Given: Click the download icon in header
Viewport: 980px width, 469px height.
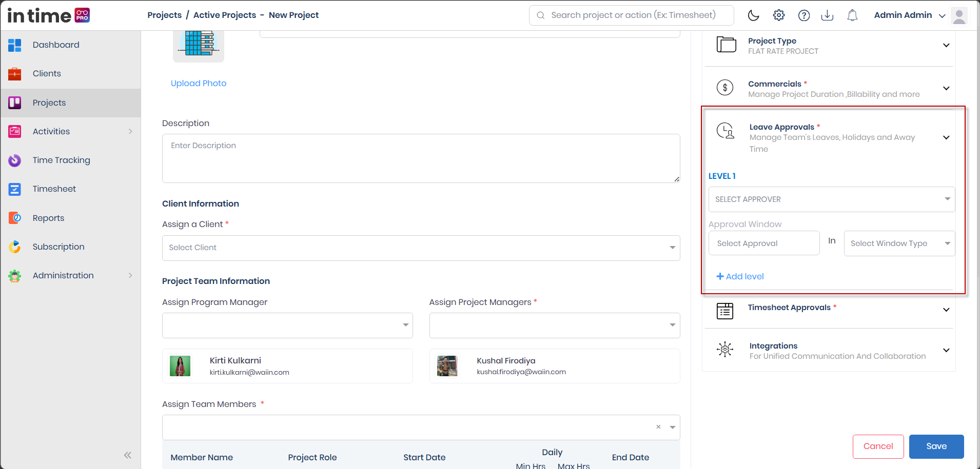Looking at the screenshot, I should coord(827,15).
